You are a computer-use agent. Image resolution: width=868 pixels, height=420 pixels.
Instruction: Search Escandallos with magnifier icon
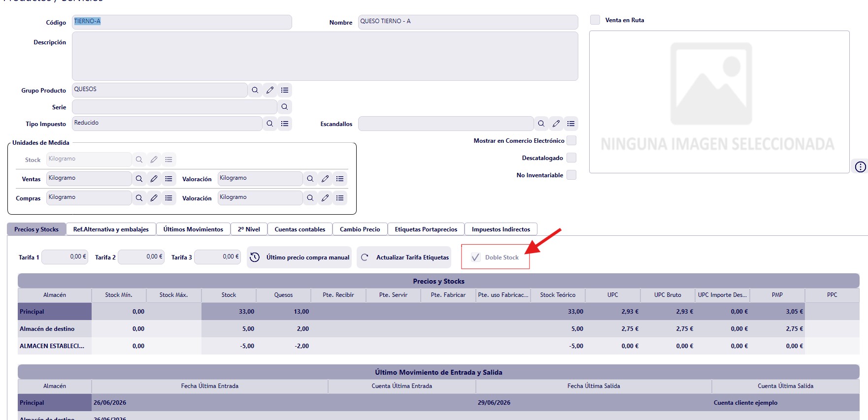tap(541, 124)
